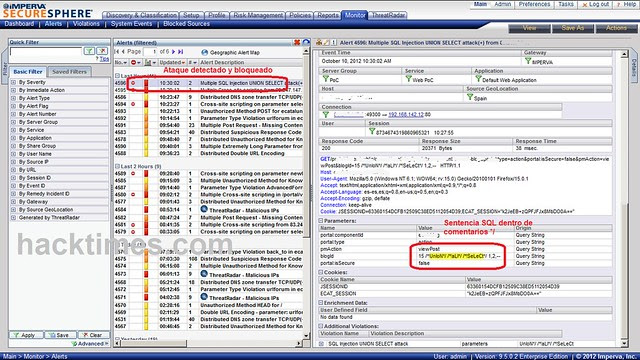Jump to last page of alerts
This screenshot has width=640, height=360.
tap(180, 52)
